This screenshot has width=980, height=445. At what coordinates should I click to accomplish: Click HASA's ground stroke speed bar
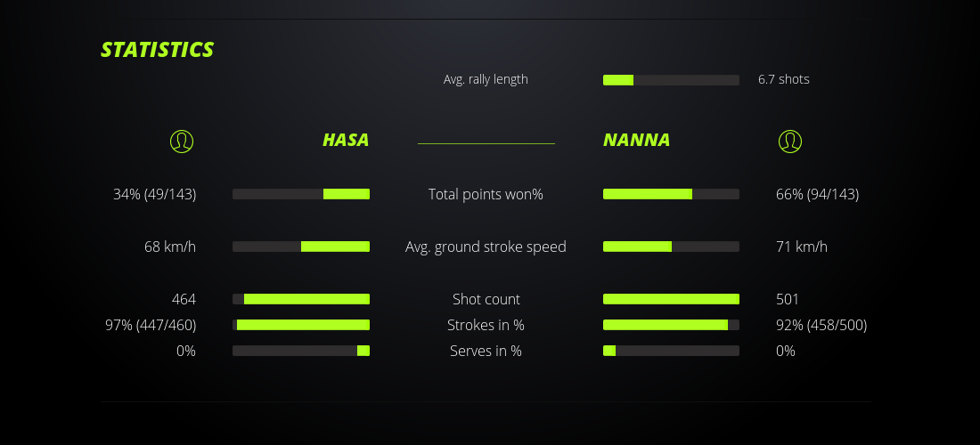(301, 247)
